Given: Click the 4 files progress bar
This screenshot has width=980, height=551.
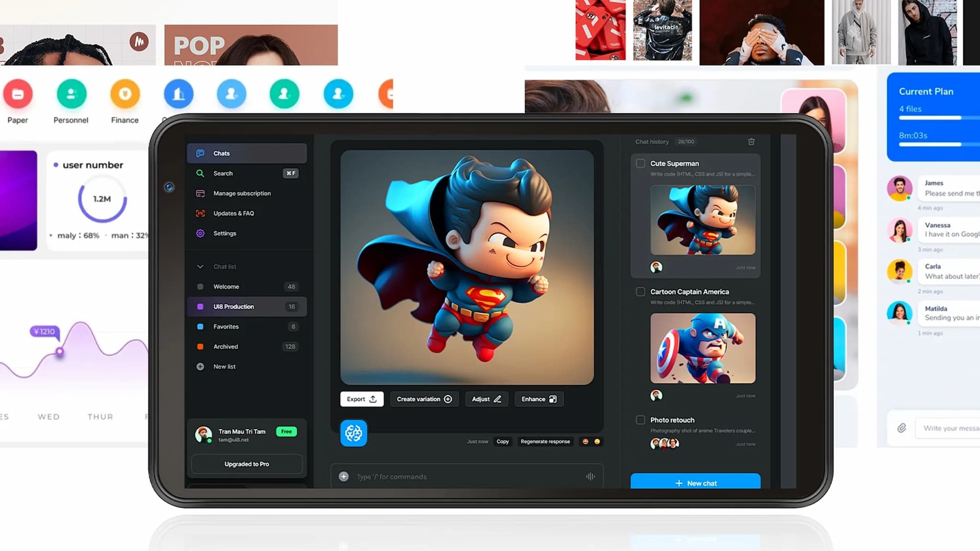Looking at the screenshot, I should pyautogui.click(x=939, y=118).
